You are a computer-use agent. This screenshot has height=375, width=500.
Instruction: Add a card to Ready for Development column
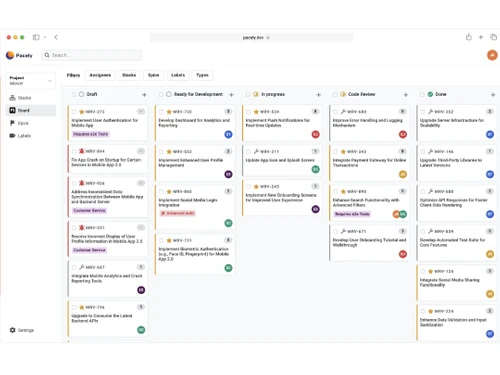click(231, 95)
